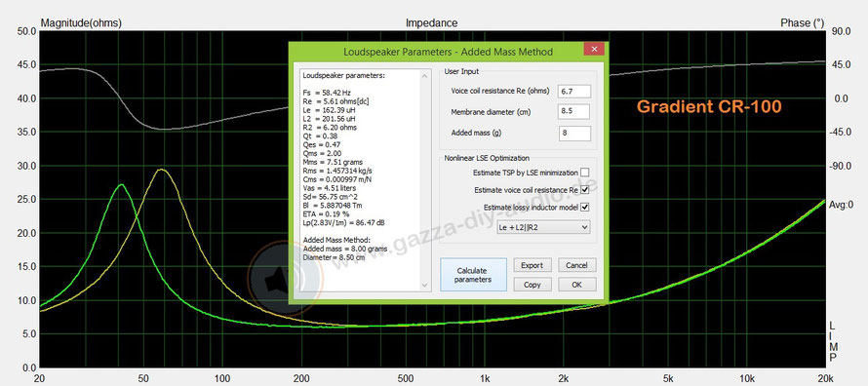Toggle Estimate lossy inductor model checkbox
This screenshot has width=868, height=386.
[584, 207]
